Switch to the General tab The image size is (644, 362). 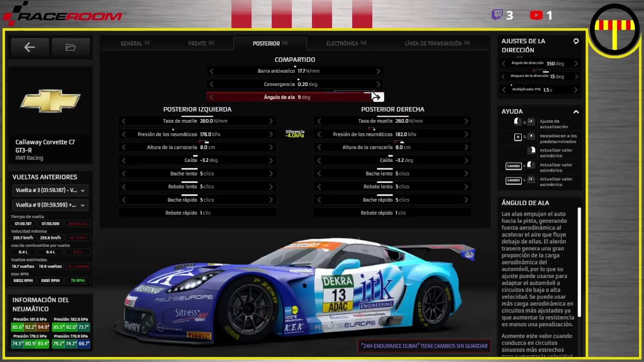[134, 44]
